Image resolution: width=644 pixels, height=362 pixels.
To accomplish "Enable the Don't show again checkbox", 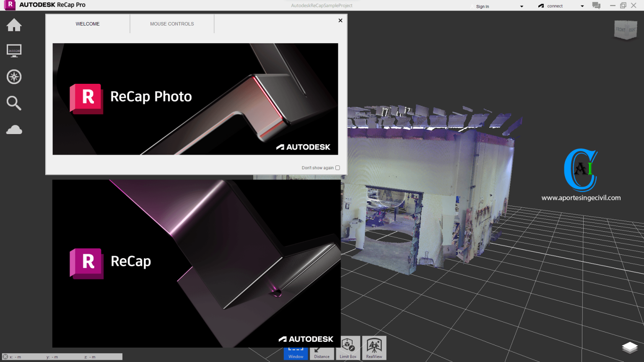I will click(x=338, y=168).
